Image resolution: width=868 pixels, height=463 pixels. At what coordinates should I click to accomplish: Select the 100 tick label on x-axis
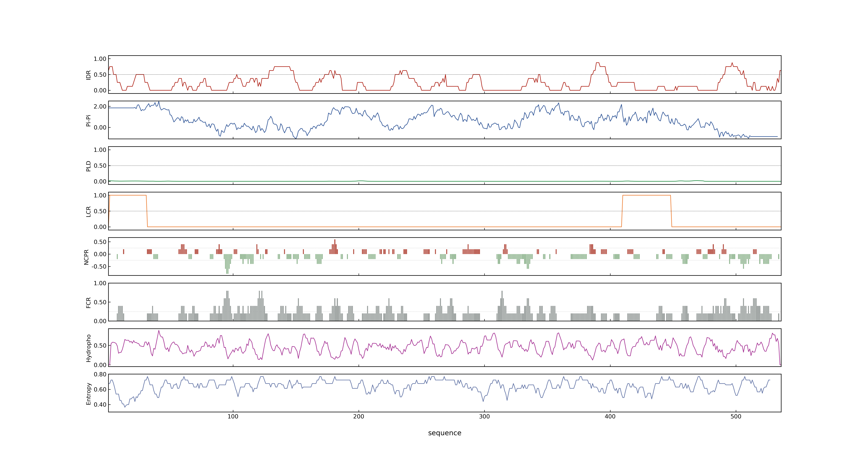tap(233, 416)
